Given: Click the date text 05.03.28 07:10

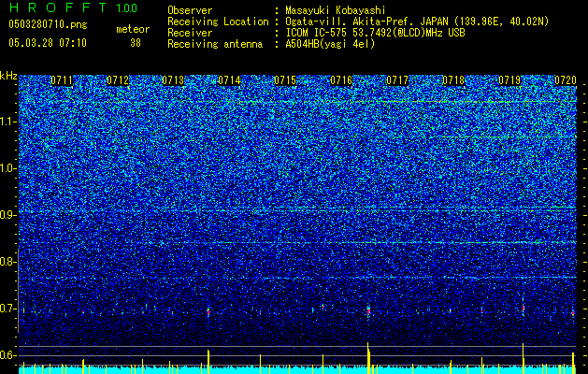Looking at the screenshot, I should [48, 43].
